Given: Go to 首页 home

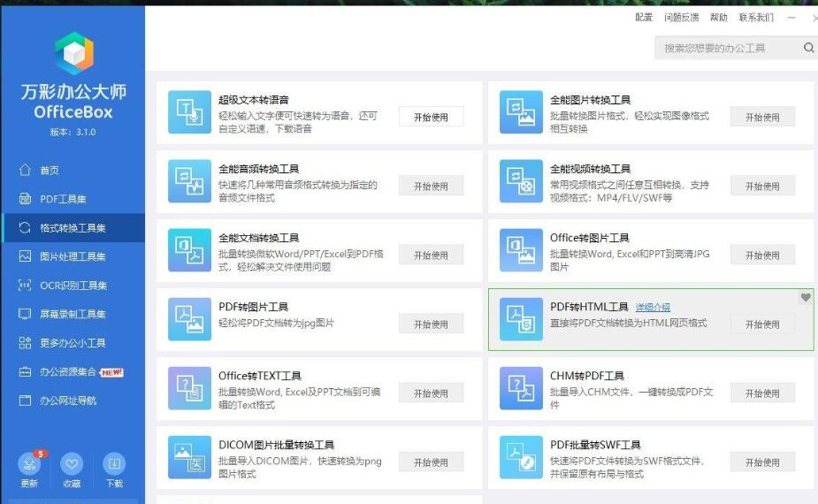Looking at the screenshot, I should [73, 170].
